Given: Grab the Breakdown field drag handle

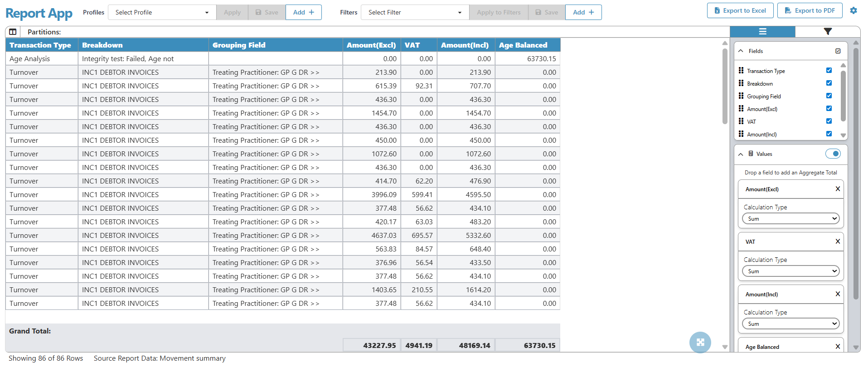Looking at the screenshot, I should [x=741, y=83].
